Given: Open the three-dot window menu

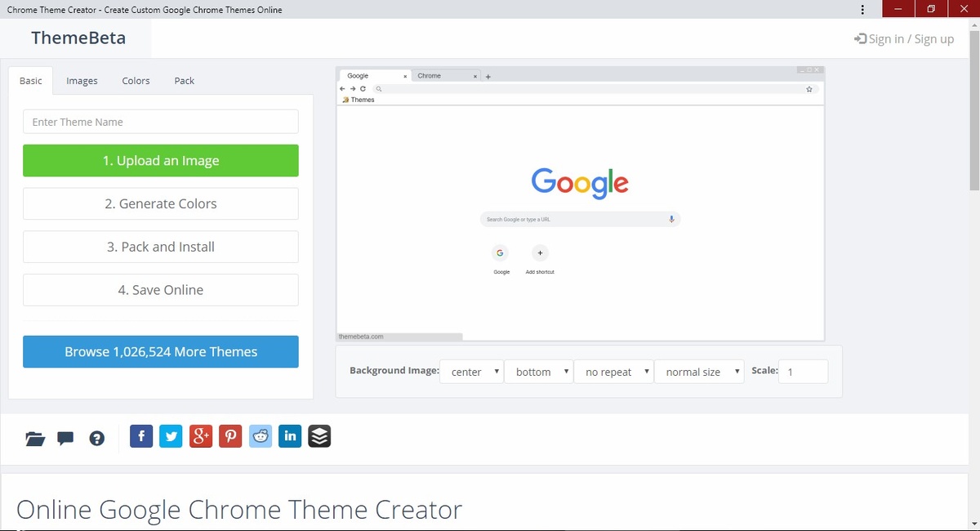Looking at the screenshot, I should [x=863, y=9].
